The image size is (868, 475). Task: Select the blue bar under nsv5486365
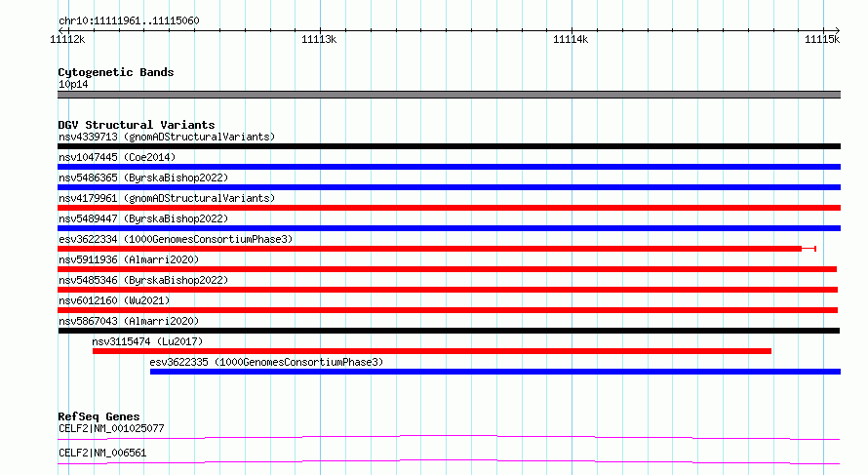point(449,187)
